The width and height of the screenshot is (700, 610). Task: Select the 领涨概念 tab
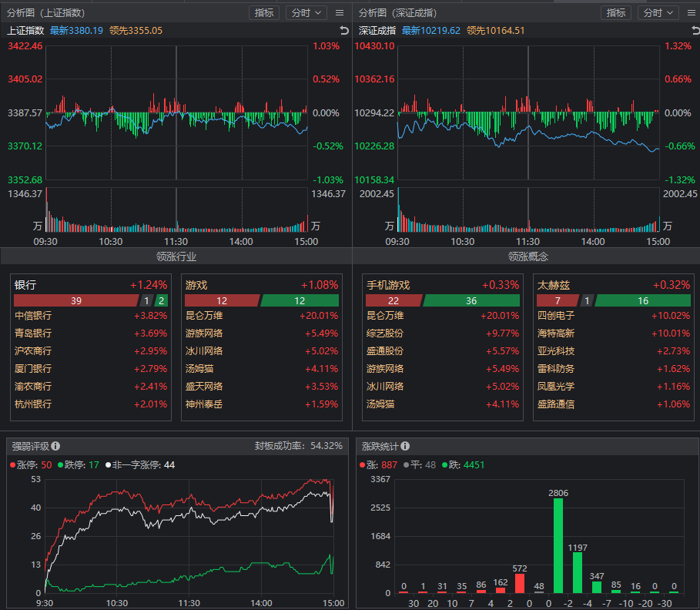[528, 256]
